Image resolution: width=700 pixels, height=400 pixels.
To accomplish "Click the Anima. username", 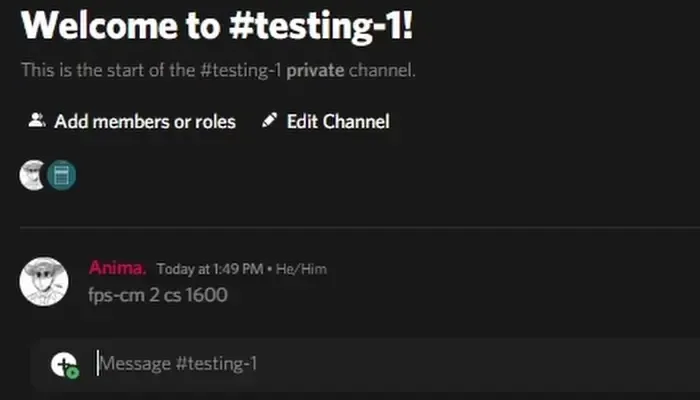I will (x=118, y=267).
